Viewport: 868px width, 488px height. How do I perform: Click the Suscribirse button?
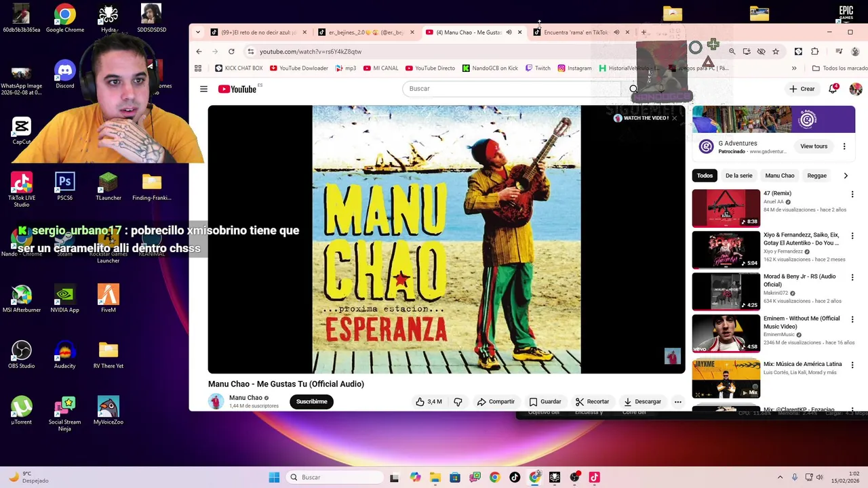point(311,402)
